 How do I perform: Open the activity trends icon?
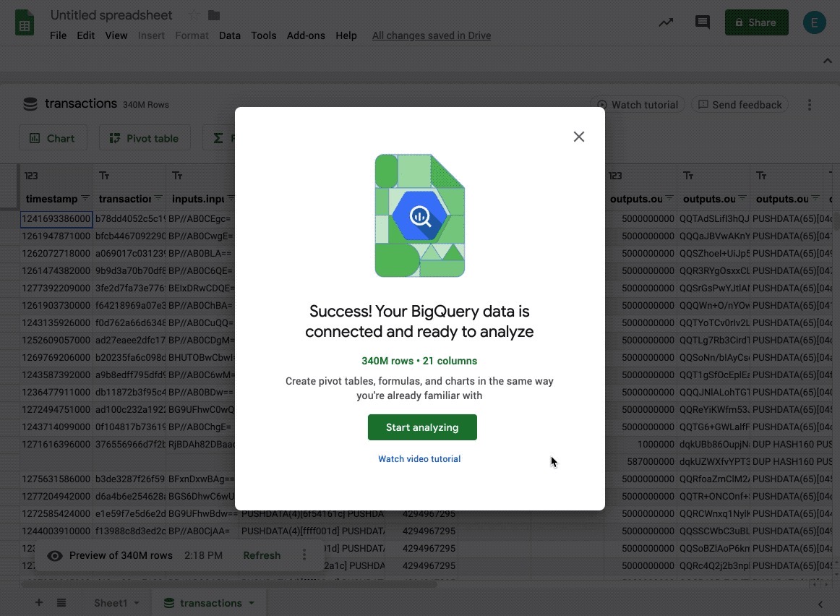(666, 22)
